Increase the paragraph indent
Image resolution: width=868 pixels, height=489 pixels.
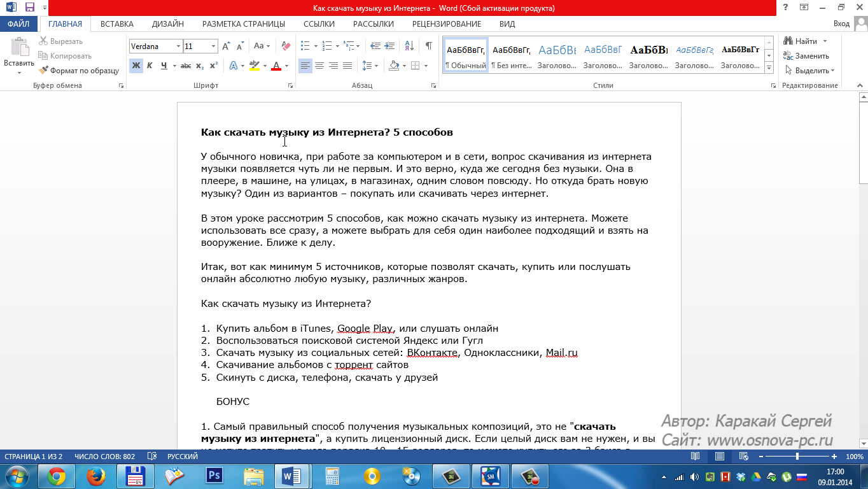coord(389,46)
